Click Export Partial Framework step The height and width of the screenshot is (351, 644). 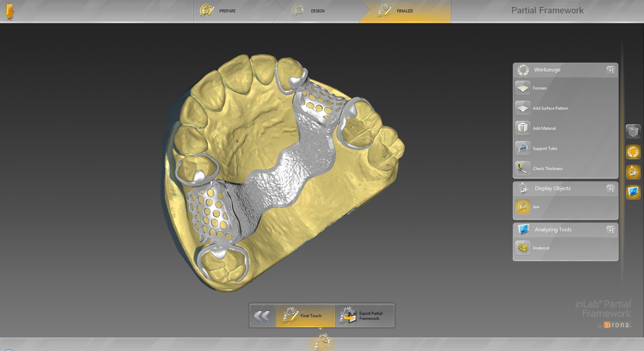364,315
